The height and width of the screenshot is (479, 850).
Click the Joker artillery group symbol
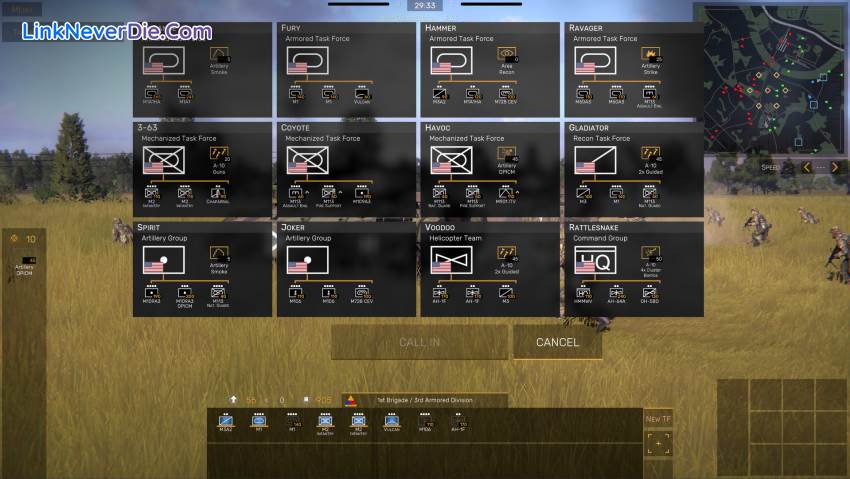pyautogui.click(x=308, y=261)
